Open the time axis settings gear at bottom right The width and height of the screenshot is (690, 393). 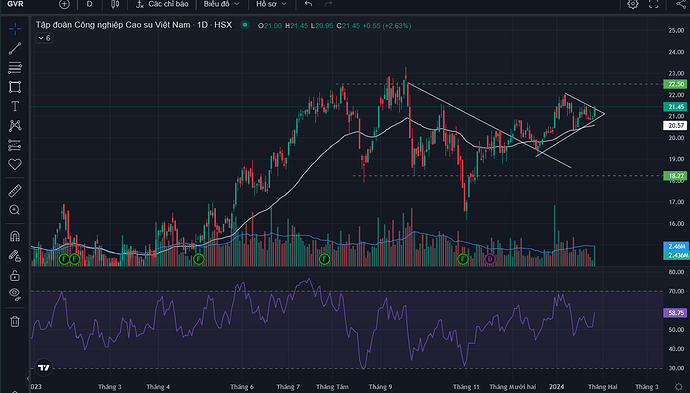point(679,386)
